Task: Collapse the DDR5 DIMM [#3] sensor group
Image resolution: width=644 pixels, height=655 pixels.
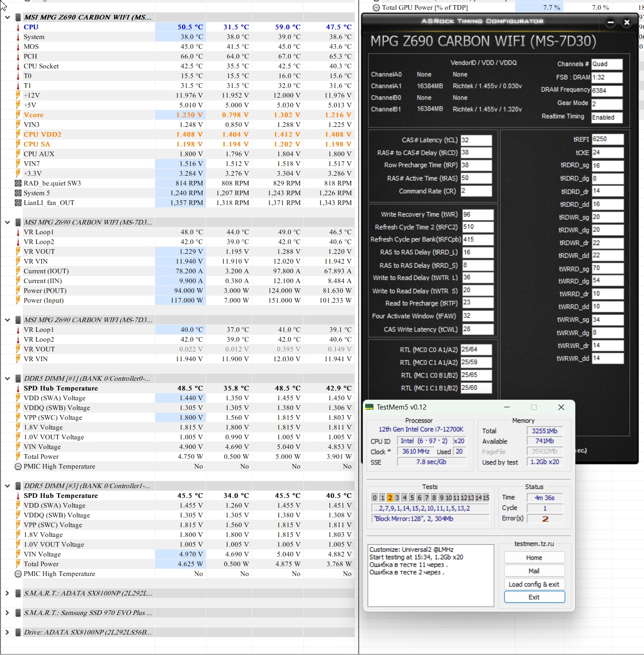Action: [7, 486]
